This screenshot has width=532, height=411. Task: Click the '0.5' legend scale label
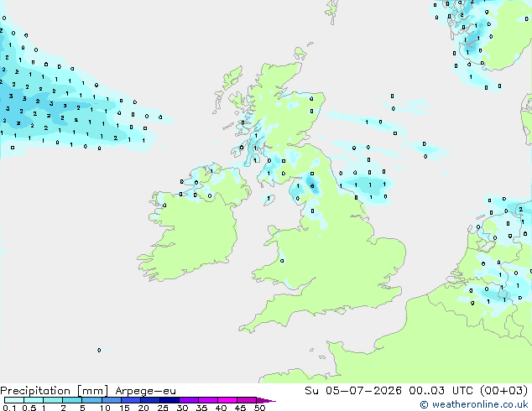pyautogui.click(x=29, y=408)
